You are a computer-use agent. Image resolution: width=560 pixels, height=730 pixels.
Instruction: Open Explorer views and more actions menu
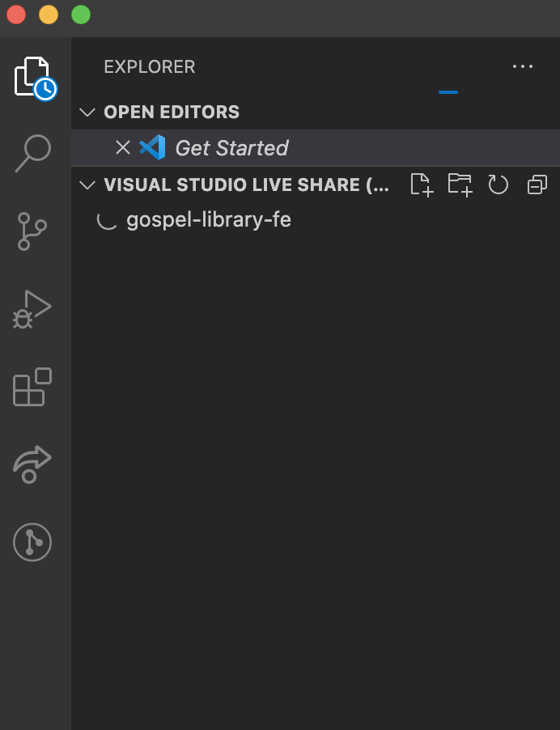click(x=522, y=66)
